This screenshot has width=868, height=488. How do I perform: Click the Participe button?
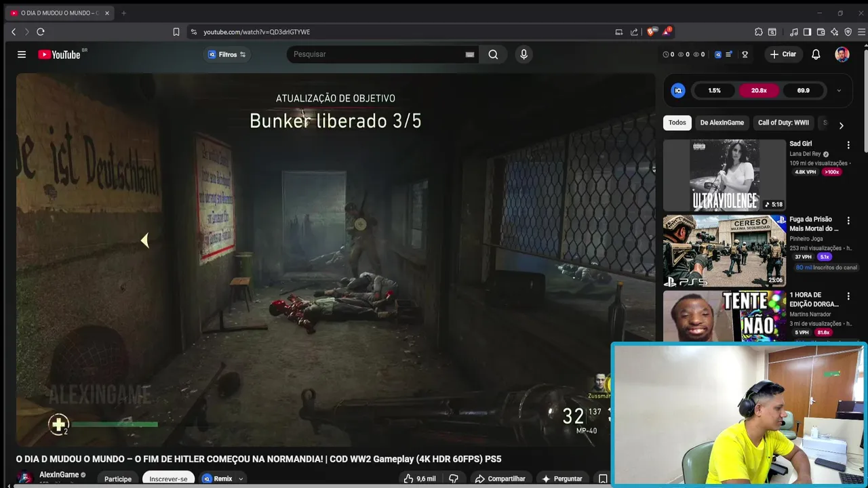(x=118, y=479)
